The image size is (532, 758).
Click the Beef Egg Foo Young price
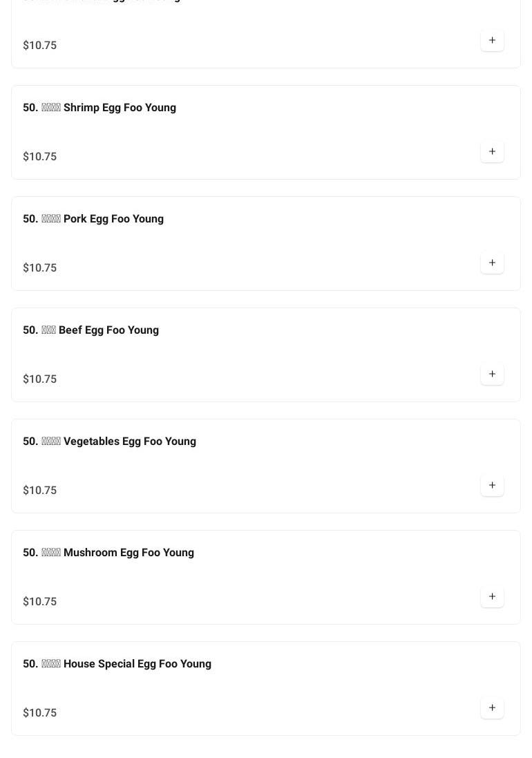tap(40, 379)
